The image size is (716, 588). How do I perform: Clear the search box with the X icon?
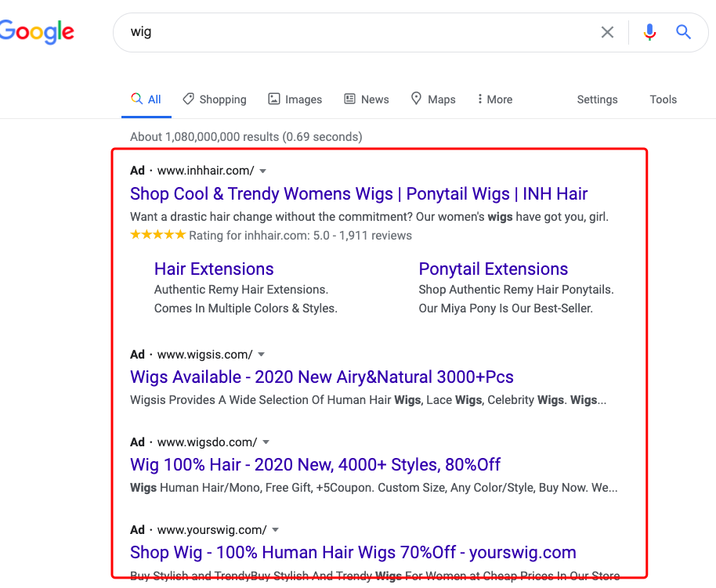(607, 32)
